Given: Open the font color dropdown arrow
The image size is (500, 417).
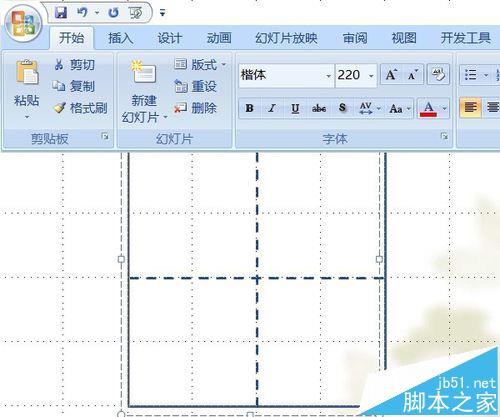Looking at the screenshot, I should pos(444,108).
